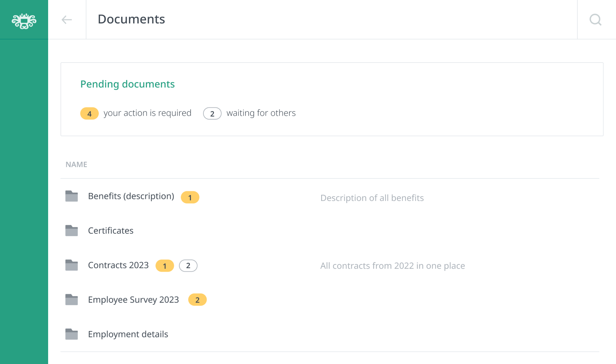Image resolution: width=616 pixels, height=364 pixels.
Task: Open the Certificates folder
Action: pos(111,230)
